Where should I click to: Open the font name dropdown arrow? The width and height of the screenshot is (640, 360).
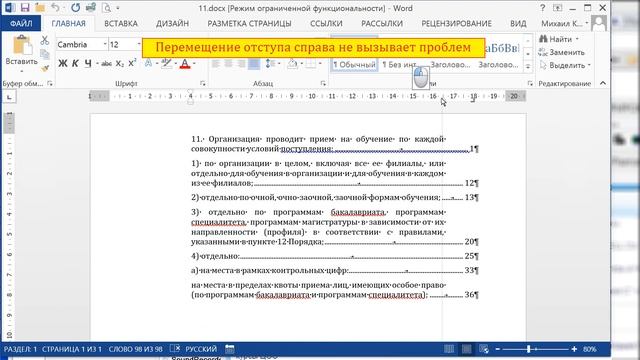[105, 44]
